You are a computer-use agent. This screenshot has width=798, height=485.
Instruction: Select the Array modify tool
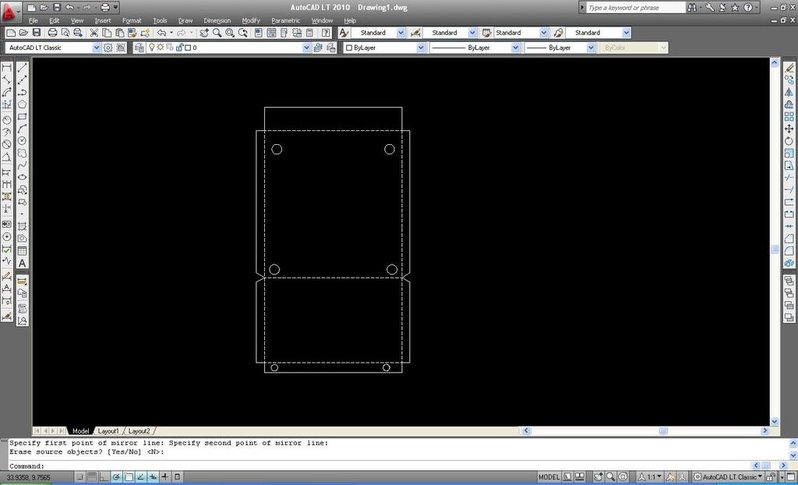(x=789, y=117)
